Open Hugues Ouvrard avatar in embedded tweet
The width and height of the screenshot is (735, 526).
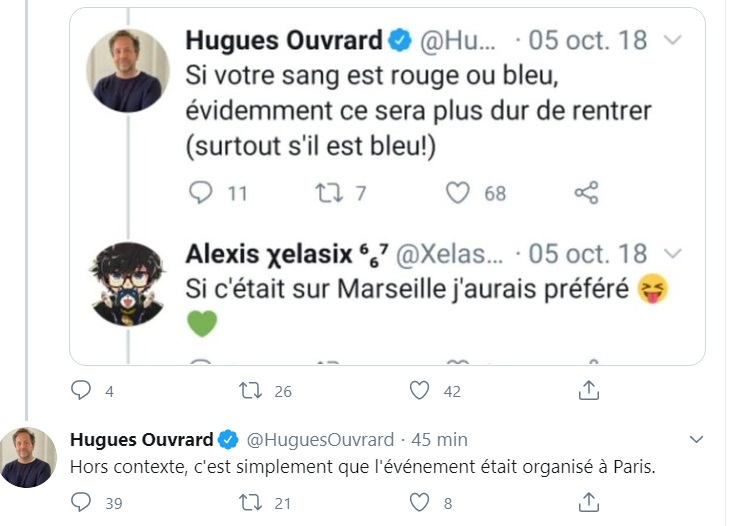point(126,72)
